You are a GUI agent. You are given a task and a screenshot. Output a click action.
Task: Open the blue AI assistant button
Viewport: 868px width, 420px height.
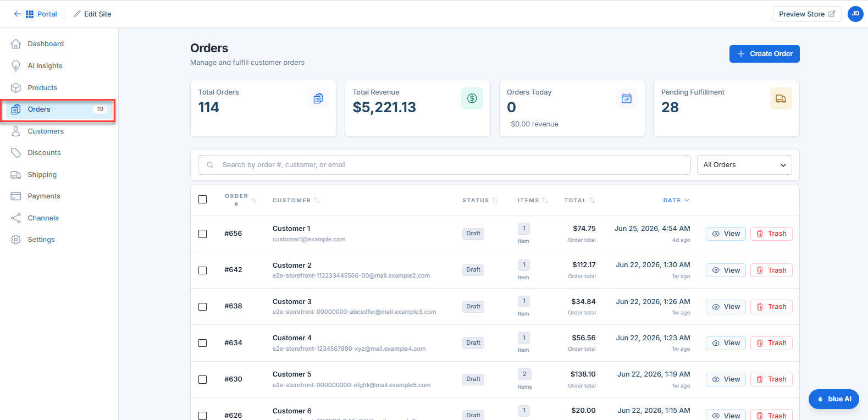pyautogui.click(x=833, y=399)
